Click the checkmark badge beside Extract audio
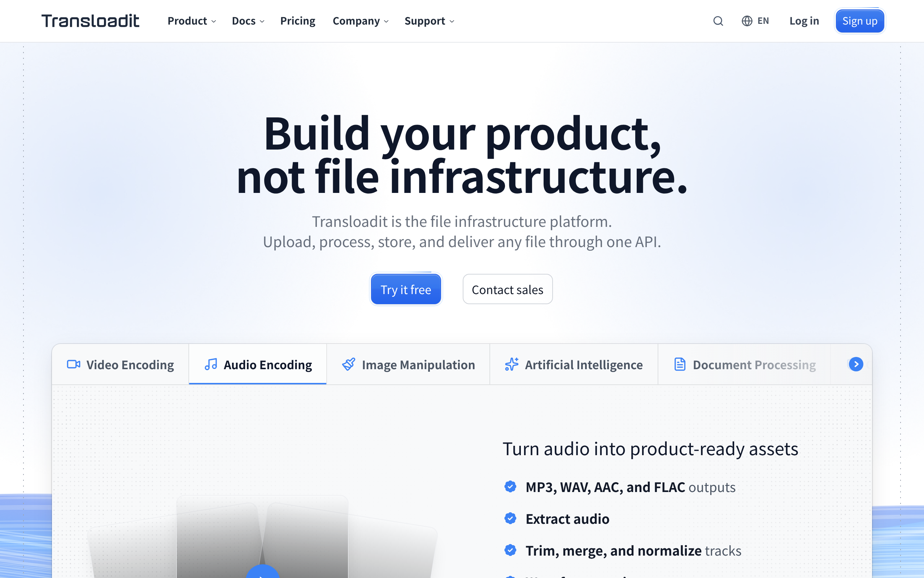 510,518
